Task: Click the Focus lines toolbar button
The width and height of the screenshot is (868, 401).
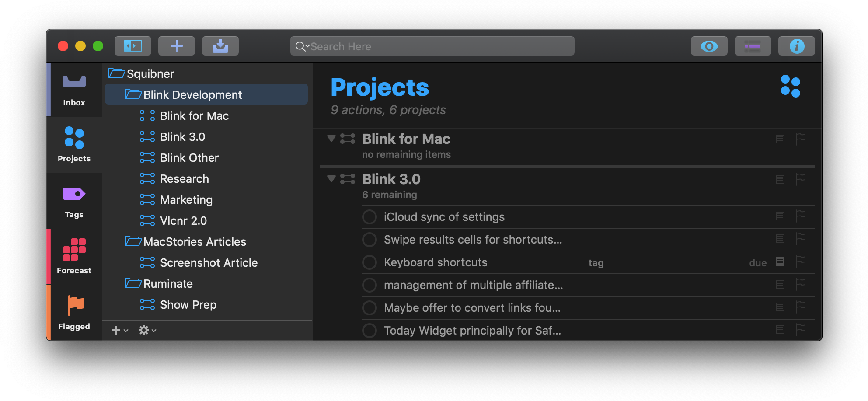Action: [x=753, y=46]
